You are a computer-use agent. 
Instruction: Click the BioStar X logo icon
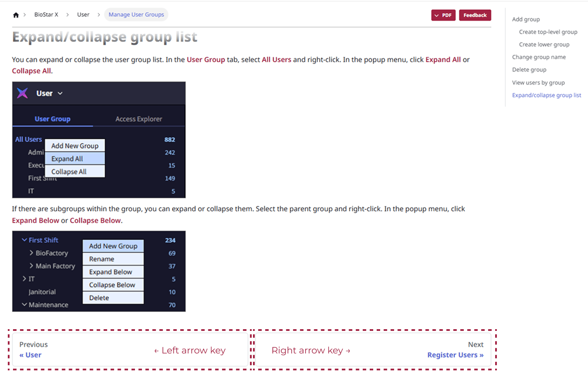pyautogui.click(x=22, y=93)
